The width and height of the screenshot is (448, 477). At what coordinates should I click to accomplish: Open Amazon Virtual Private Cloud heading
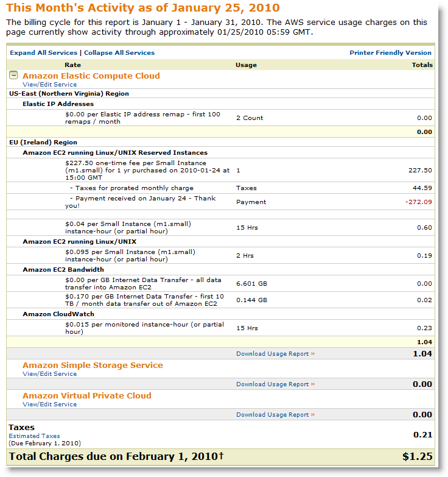pyautogui.click(x=87, y=395)
